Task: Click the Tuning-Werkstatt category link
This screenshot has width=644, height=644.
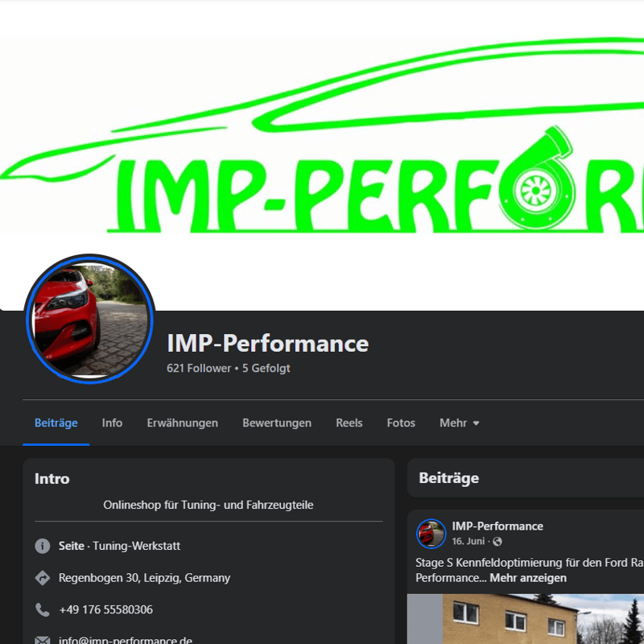Action: [136, 546]
